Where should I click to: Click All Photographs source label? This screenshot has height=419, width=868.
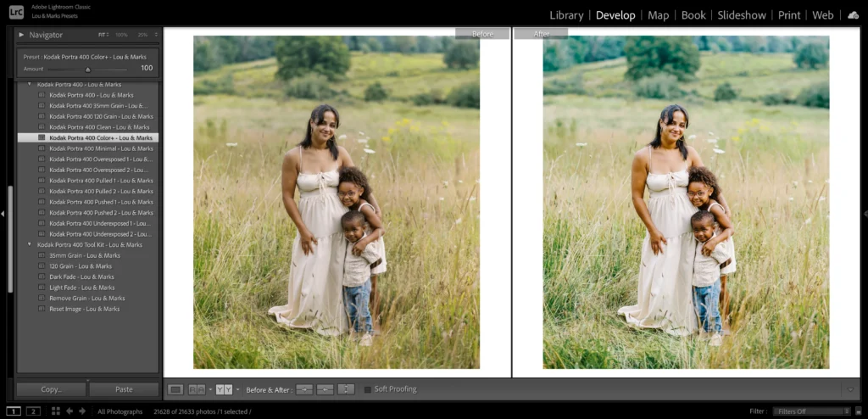[x=120, y=412]
